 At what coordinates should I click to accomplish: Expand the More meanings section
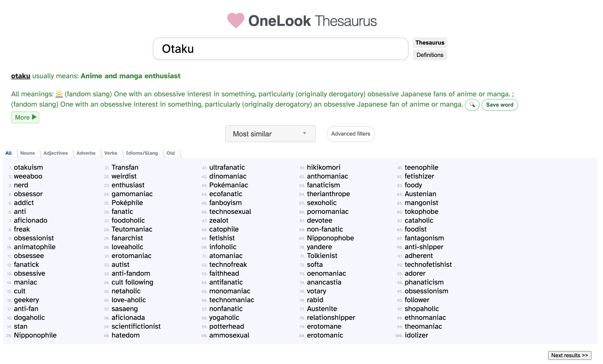tap(25, 117)
